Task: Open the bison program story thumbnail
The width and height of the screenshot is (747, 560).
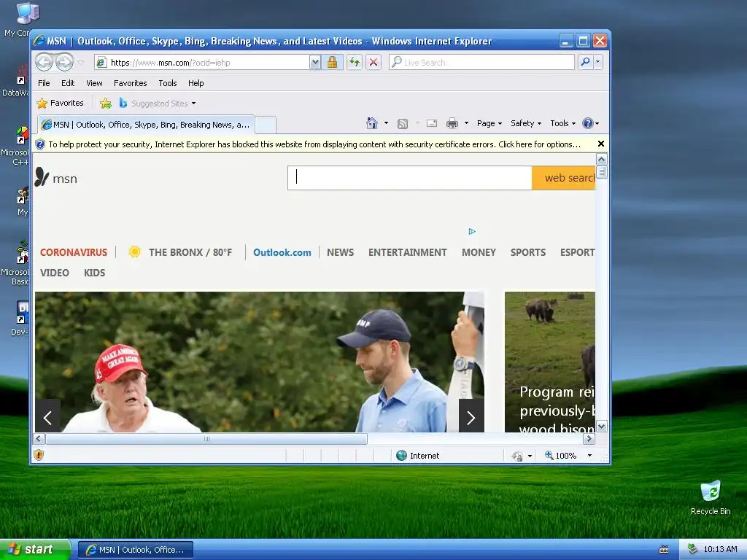Action: click(550, 362)
